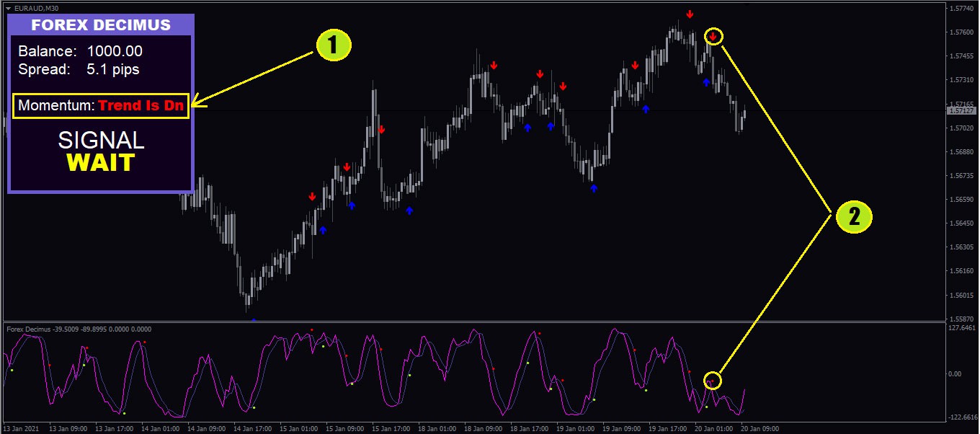
Task: Click the Forex Decimus indicator values label
Action: (79, 329)
